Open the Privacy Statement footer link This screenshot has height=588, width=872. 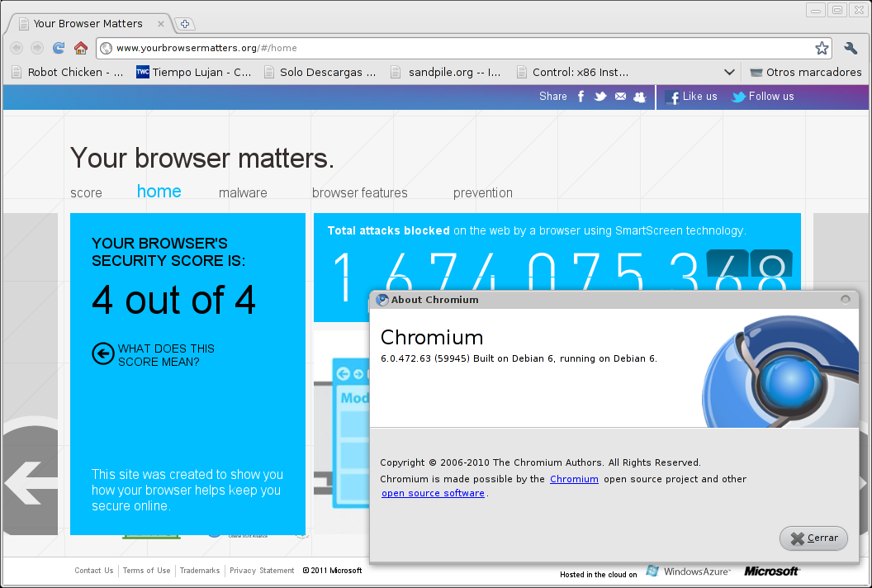[x=262, y=571]
